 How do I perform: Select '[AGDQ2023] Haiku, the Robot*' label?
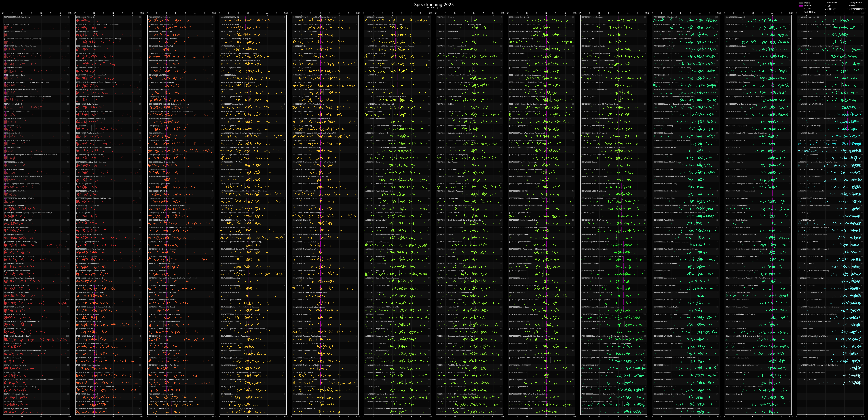coord(16,60)
